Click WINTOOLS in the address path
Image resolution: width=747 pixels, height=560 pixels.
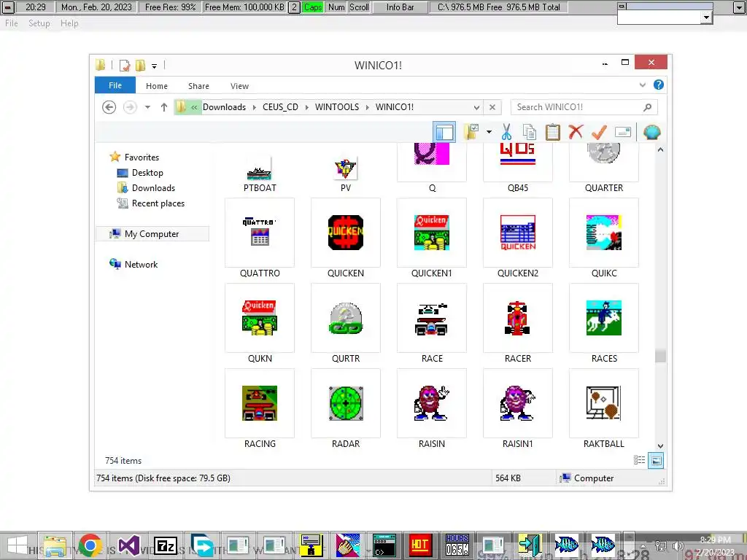pos(337,107)
